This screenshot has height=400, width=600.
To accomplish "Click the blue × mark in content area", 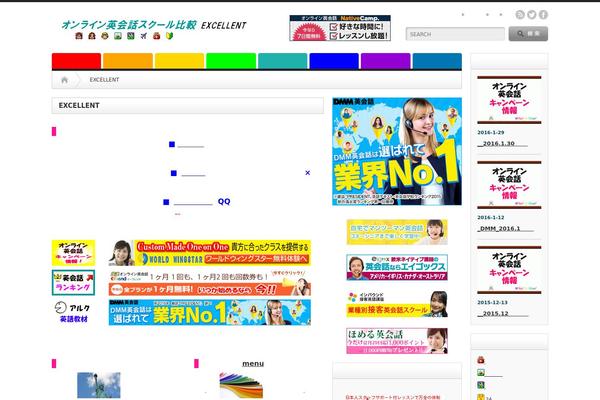I will tap(308, 173).
